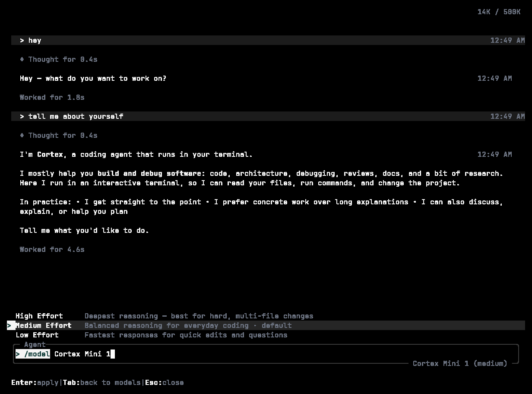This screenshot has height=394, width=532.
Task: Click "I'm Cortex, a coding agent" line
Action: (x=136, y=154)
